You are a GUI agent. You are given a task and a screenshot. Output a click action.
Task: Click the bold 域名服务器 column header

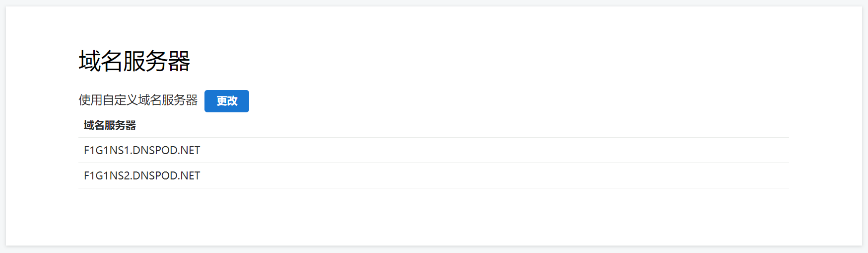coord(110,125)
